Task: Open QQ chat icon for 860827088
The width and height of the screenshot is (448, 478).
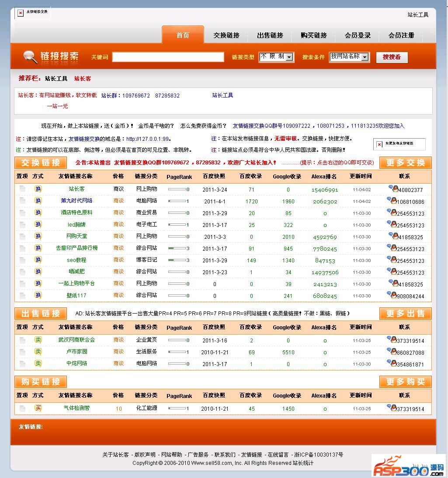Action: 392,351
